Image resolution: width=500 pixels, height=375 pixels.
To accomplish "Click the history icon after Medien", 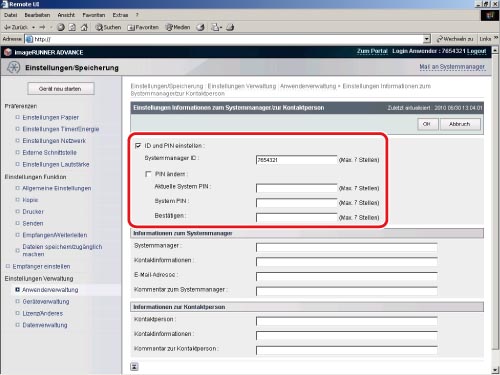I will click(200, 27).
